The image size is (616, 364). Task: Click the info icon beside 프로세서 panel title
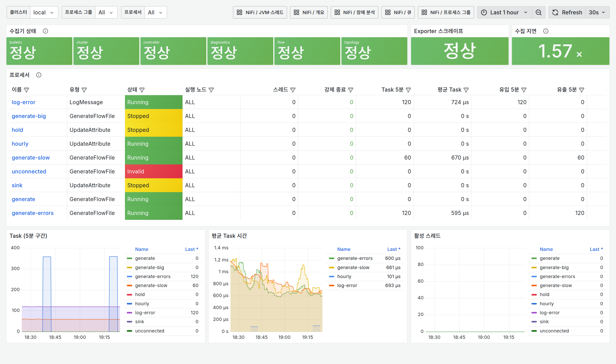pos(39,75)
